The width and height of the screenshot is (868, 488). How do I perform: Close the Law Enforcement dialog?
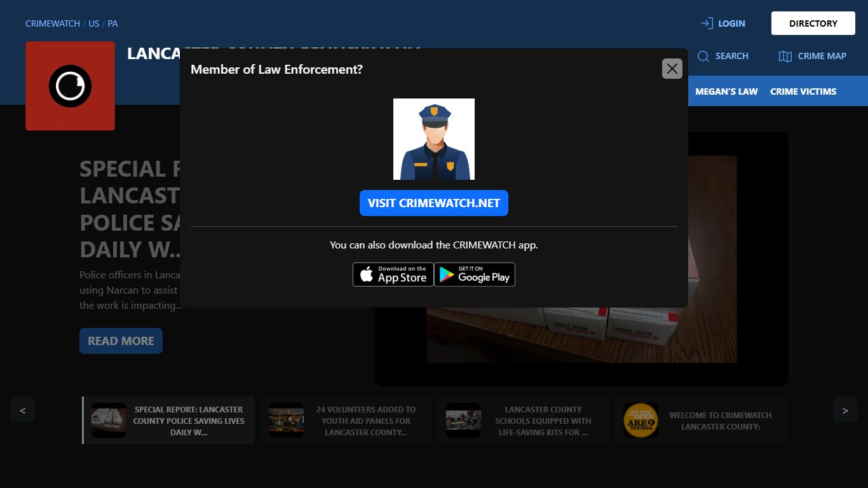coord(672,69)
